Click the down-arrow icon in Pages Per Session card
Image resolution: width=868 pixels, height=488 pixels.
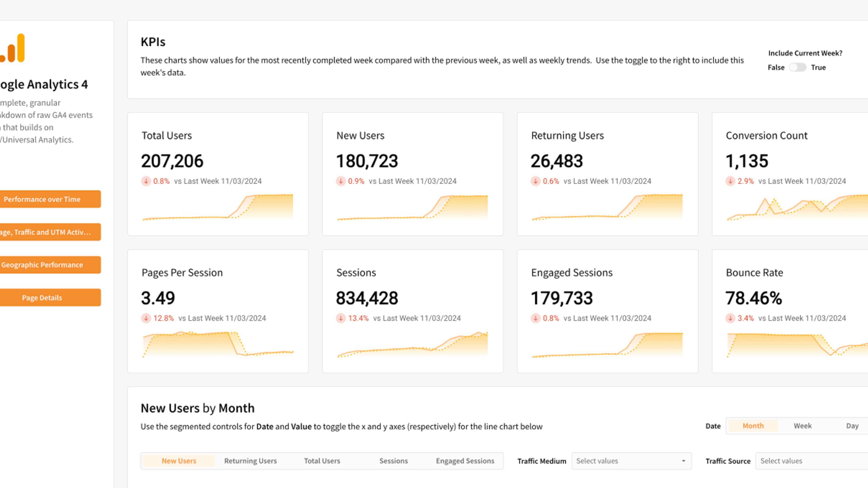pyautogui.click(x=146, y=318)
